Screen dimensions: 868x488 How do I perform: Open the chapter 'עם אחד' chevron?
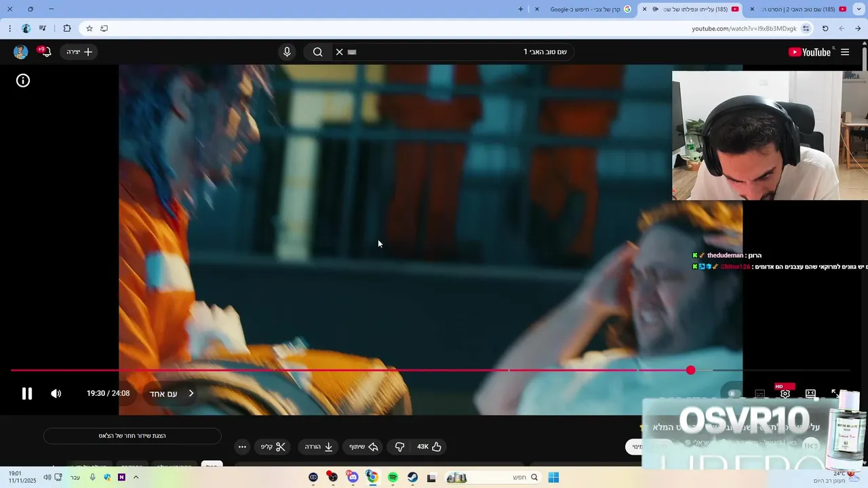point(191,393)
